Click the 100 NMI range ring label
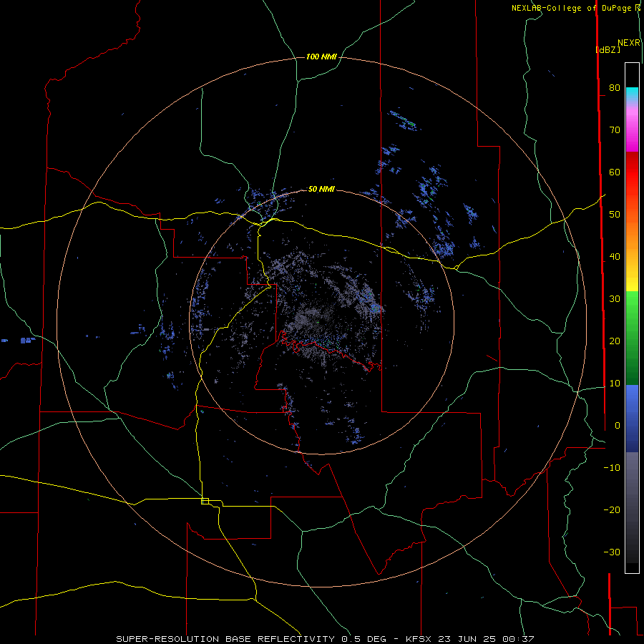Screen dimensions: 644x644 coord(321,57)
